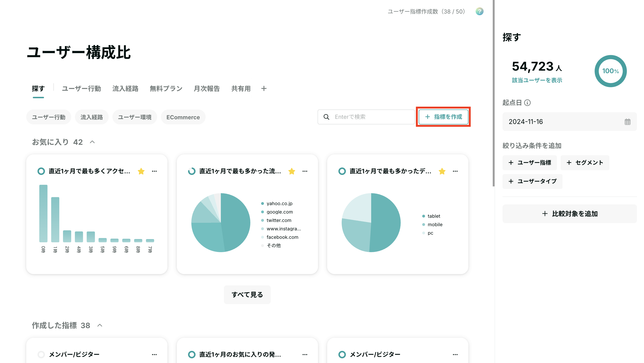This screenshot has height=363, width=644.
Task: Open more menu on 直近1ヶ月のお気に入りの発 card
Action: point(305,355)
